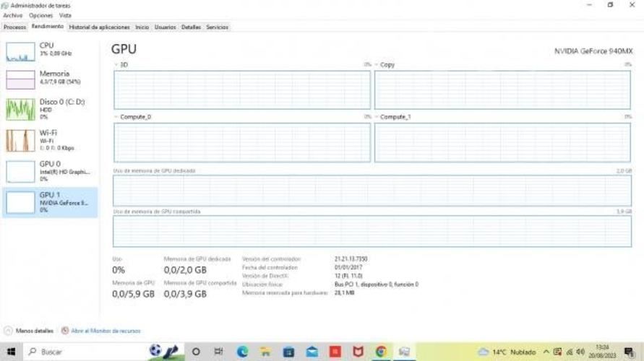Image resolution: width=644 pixels, height=361 pixels.
Task: Select Disco 0 (C: D:) item
Action: (x=50, y=110)
